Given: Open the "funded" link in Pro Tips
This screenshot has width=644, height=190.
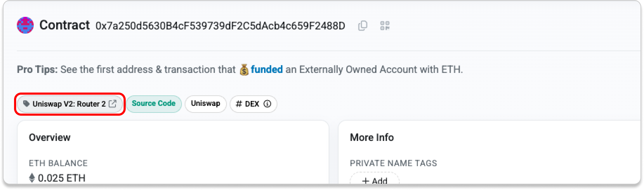Looking at the screenshot, I should click(267, 69).
